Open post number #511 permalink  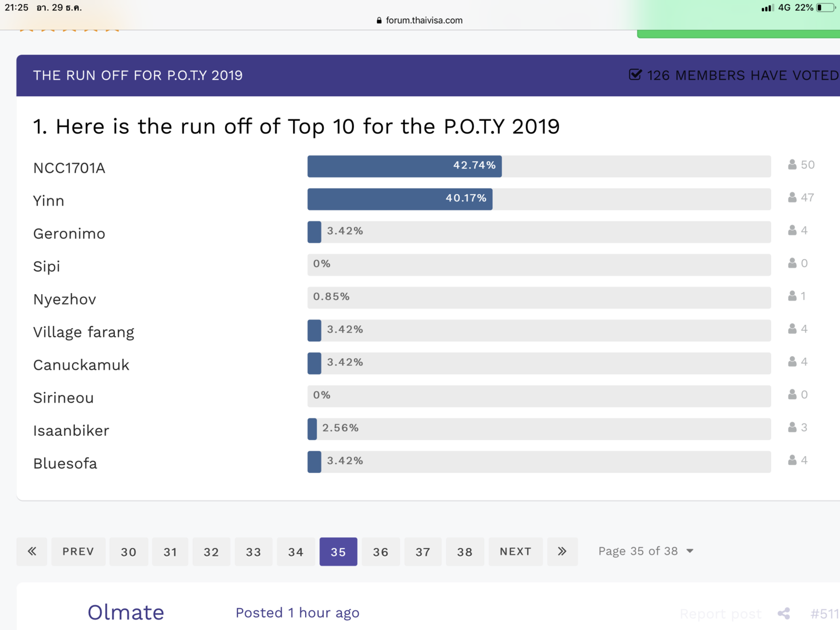pyautogui.click(x=824, y=614)
